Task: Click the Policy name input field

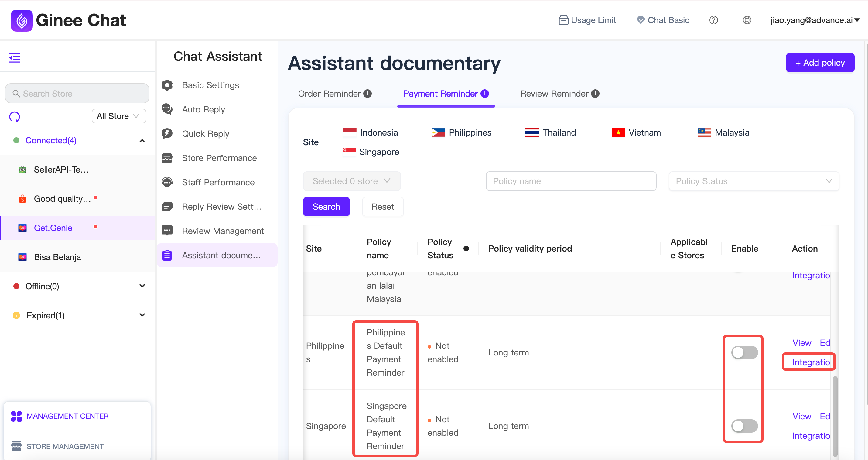Action: 571,181
